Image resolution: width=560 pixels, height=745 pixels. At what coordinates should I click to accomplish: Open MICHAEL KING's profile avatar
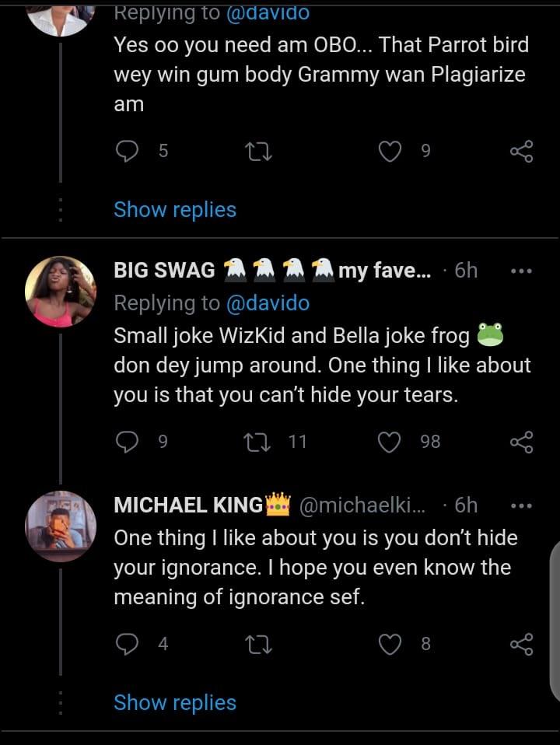[x=61, y=526]
